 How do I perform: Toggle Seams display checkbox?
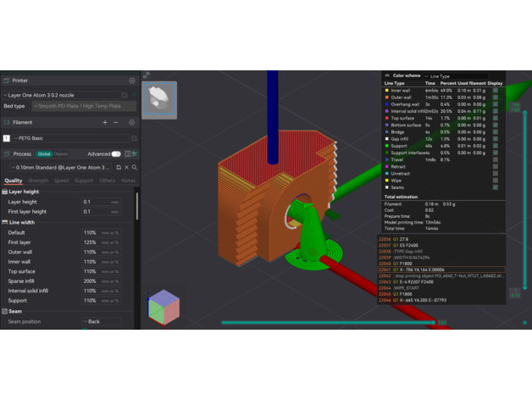(x=496, y=187)
